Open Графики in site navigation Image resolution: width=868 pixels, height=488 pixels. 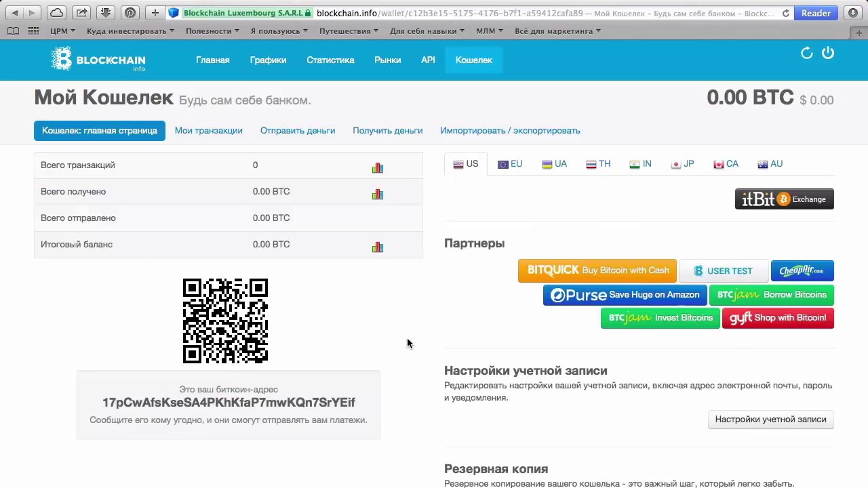(x=268, y=60)
